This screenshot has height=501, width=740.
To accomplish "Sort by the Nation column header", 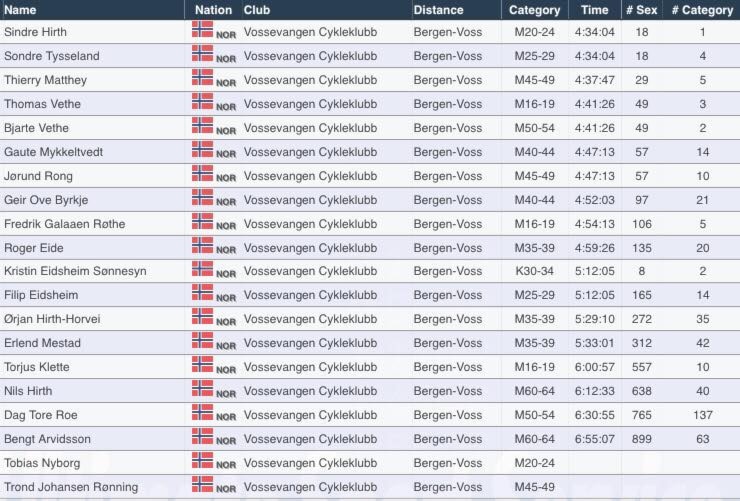I will 213,10.
